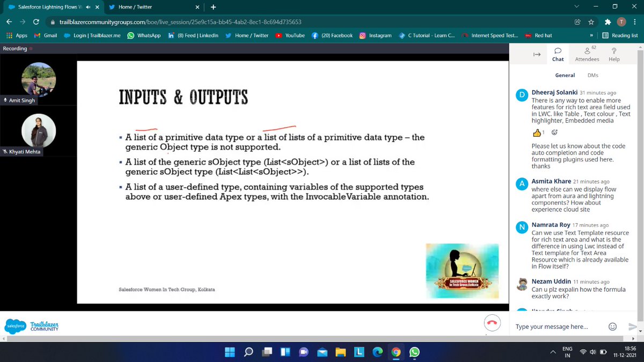Select the Chat panel tab
Image resolution: width=644 pixels, height=362 pixels.
[558, 54]
